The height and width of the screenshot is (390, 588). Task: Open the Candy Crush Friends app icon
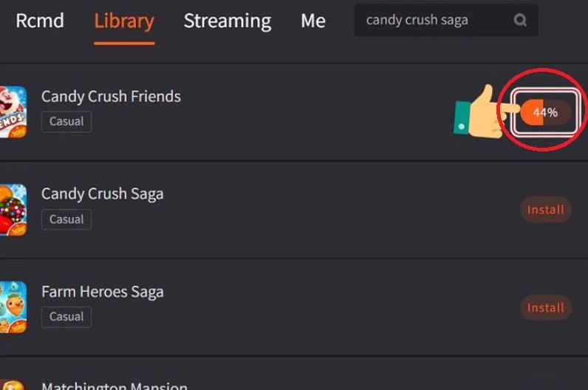pyautogui.click(x=13, y=112)
